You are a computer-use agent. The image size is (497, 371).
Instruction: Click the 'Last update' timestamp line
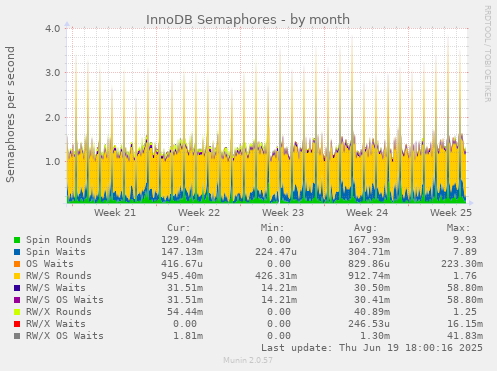(x=372, y=348)
